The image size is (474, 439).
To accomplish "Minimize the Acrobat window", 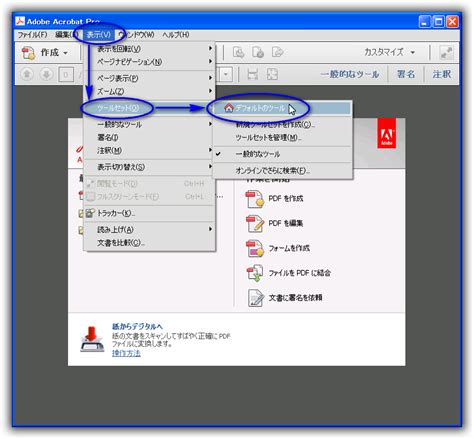I will pyautogui.click(x=424, y=22).
